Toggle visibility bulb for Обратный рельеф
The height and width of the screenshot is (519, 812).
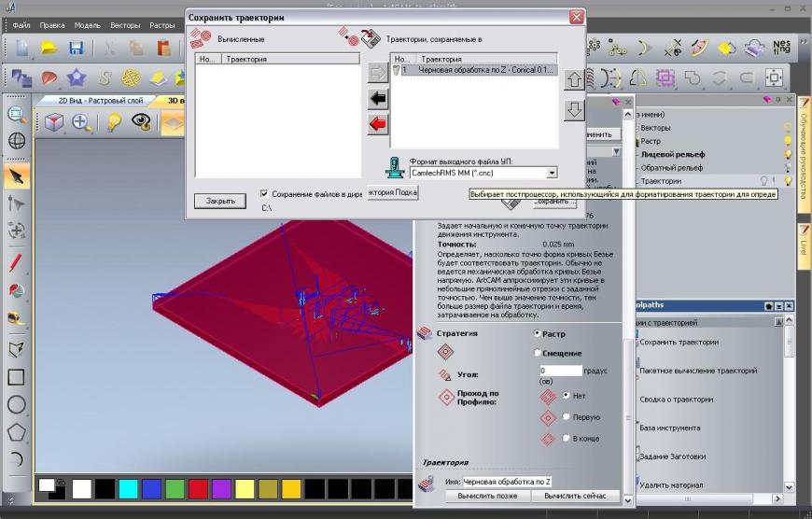(788, 167)
